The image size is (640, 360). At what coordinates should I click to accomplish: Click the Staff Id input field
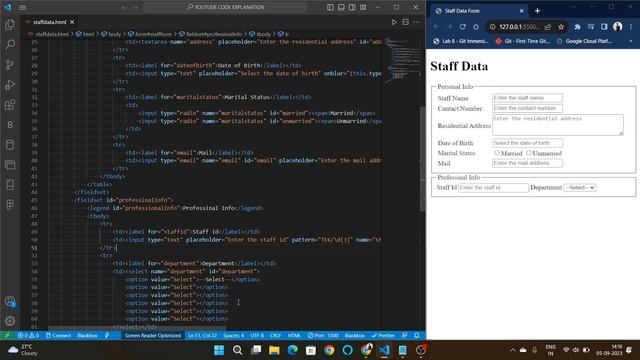coord(493,188)
